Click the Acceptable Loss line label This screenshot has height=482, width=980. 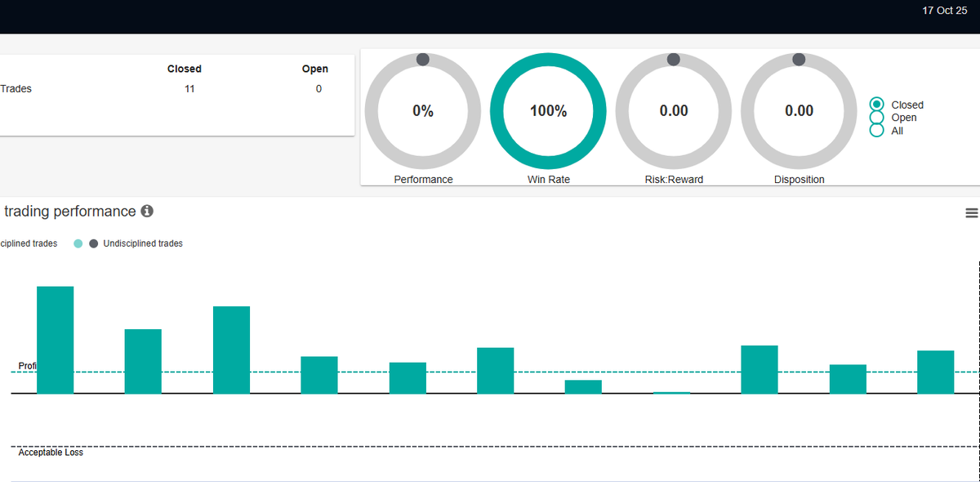click(51, 453)
